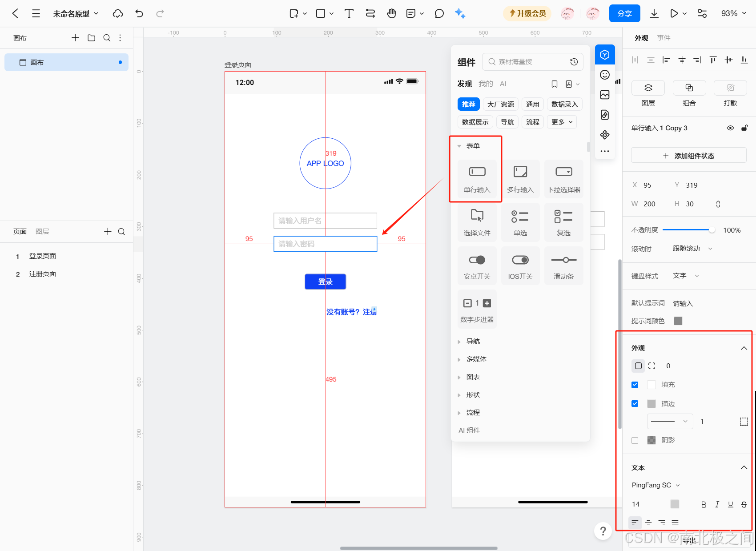Click the 升级会员 upgrade button
This screenshot has width=756, height=551.
(x=527, y=13)
